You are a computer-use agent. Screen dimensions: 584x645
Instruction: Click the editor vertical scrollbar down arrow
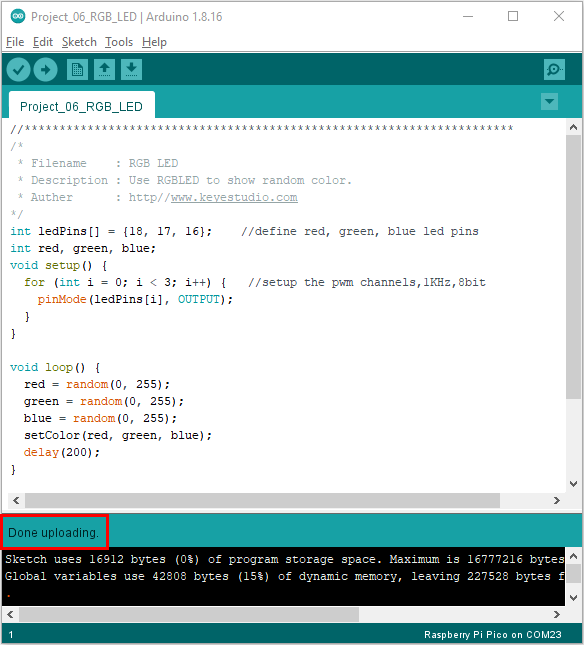(x=573, y=484)
